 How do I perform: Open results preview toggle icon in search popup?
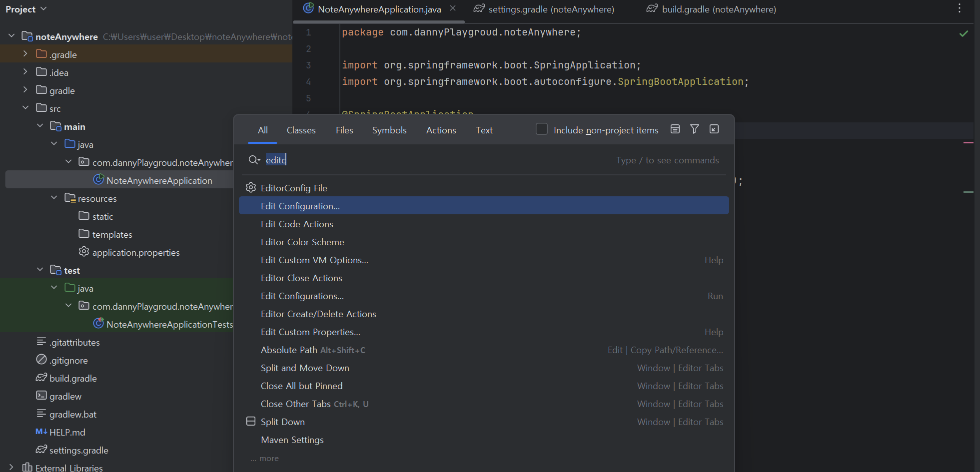(675, 129)
